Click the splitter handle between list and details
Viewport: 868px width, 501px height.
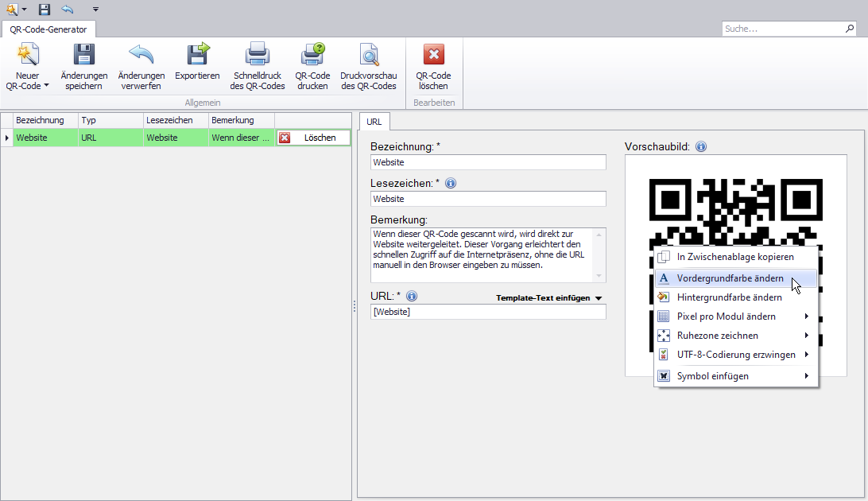[355, 306]
